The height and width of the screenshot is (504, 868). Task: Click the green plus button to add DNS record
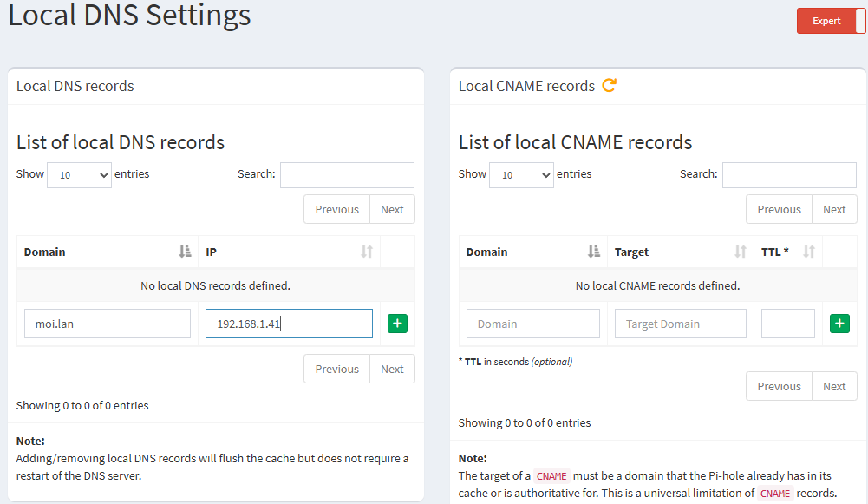(397, 324)
